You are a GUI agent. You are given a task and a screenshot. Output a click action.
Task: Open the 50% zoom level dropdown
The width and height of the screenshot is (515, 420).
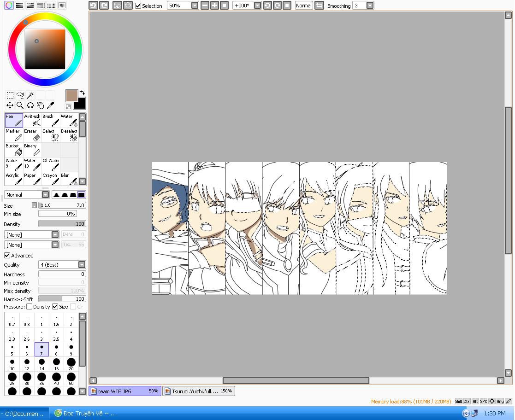(x=195, y=6)
